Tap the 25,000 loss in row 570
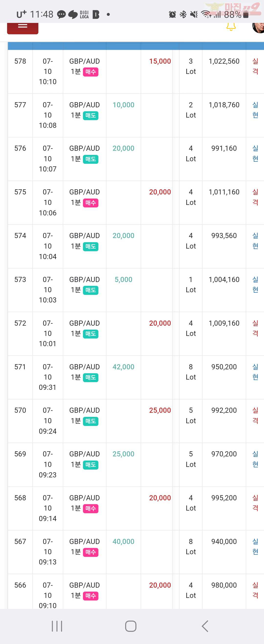 pos(160,410)
